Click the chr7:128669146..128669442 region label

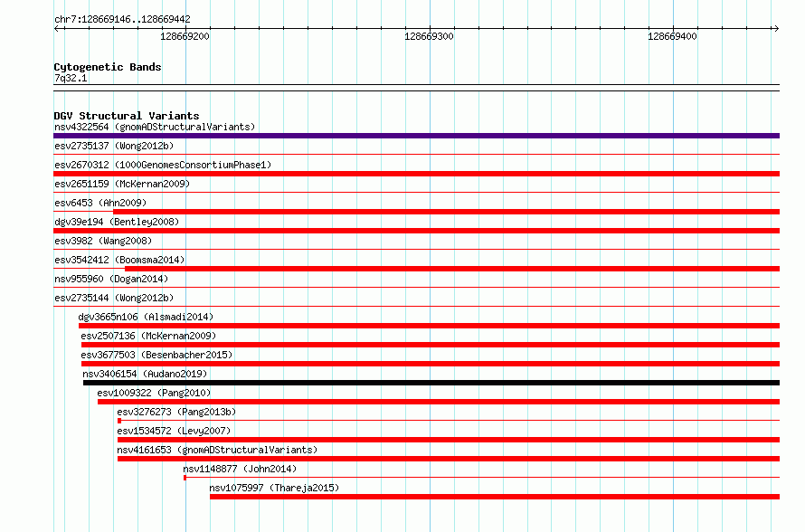[122, 19]
